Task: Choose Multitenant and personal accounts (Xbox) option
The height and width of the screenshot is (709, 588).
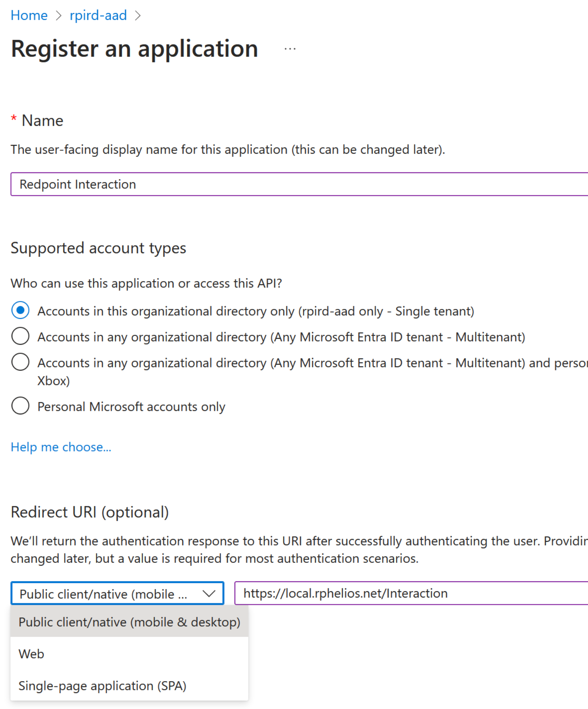Action: click(x=20, y=362)
